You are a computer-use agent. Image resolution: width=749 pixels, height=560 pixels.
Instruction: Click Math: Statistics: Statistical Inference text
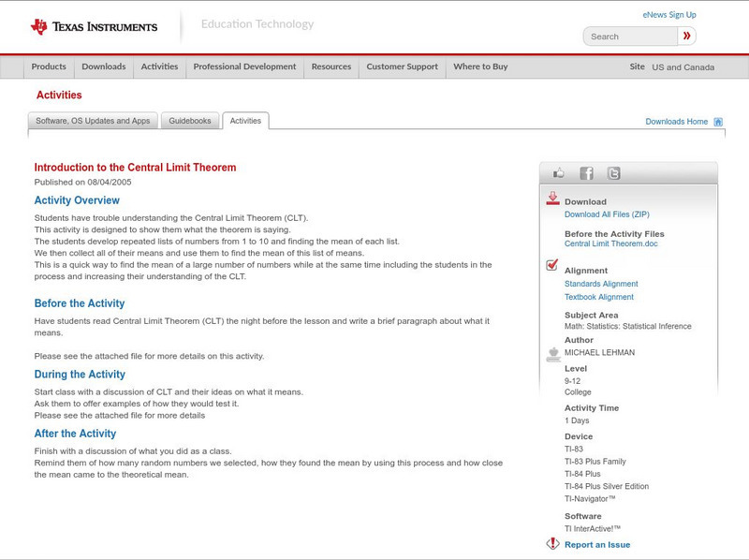tap(627, 326)
